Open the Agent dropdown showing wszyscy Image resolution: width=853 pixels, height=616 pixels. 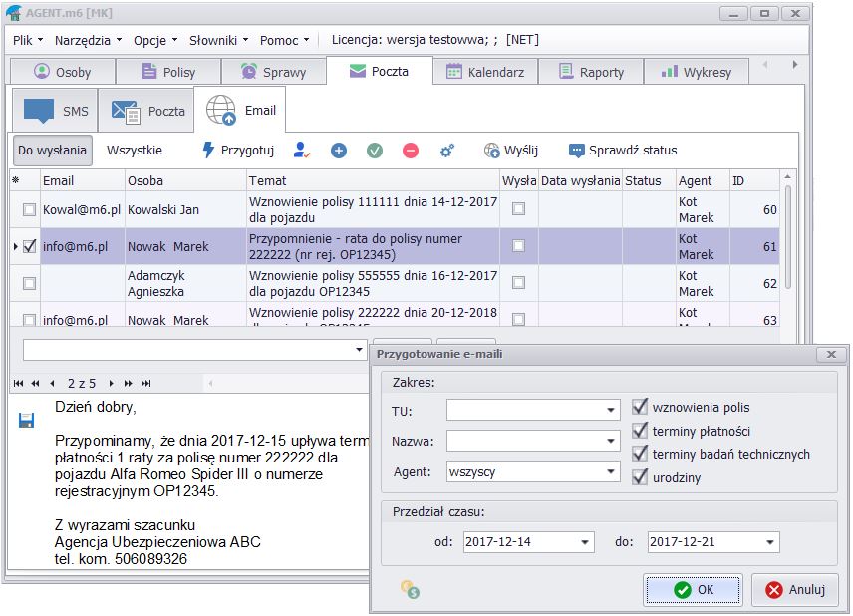(x=611, y=471)
